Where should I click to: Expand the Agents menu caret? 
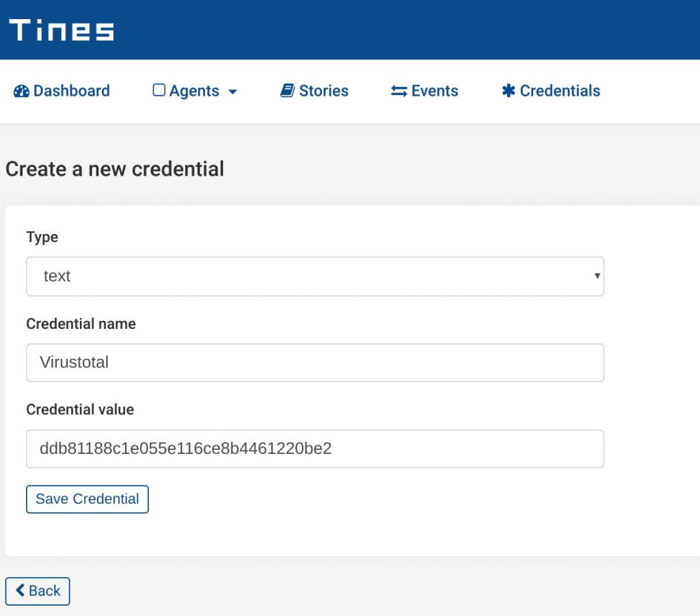(x=232, y=92)
